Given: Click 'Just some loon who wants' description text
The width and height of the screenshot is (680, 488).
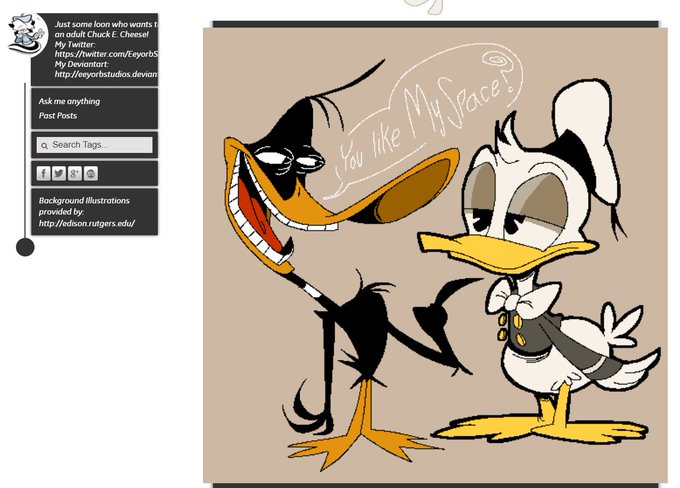Looking at the screenshot, I should pos(106,29).
